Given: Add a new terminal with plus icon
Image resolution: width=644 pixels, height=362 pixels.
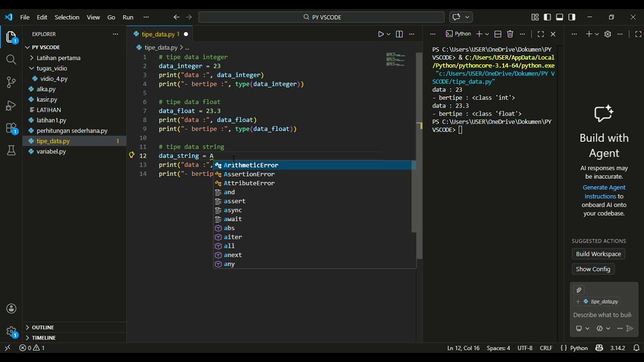Looking at the screenshot, I should [479, 34].
